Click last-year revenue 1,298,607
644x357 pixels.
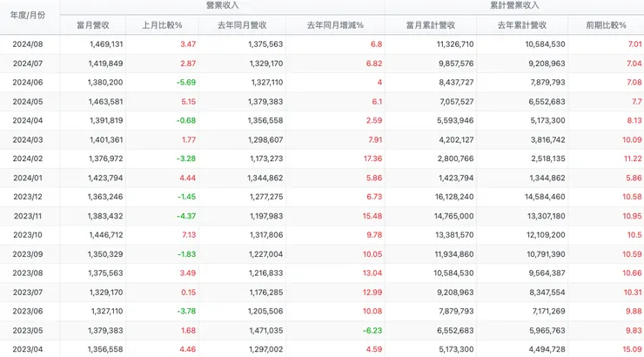(265, 139)
